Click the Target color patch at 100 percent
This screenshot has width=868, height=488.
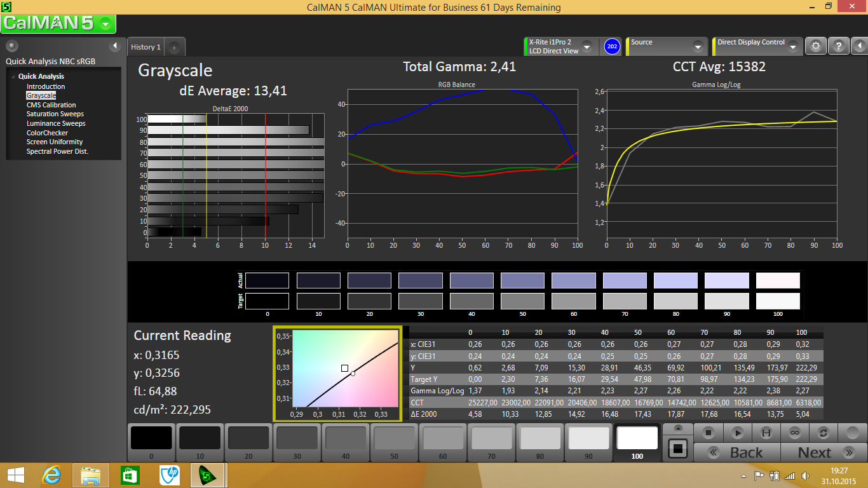click(x=778, y=301)
